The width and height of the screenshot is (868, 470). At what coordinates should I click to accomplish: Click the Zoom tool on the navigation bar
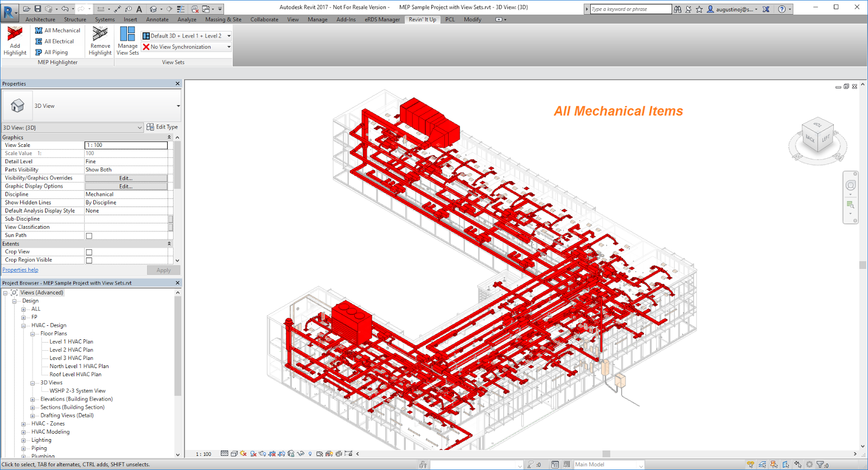tap(851, 205)
